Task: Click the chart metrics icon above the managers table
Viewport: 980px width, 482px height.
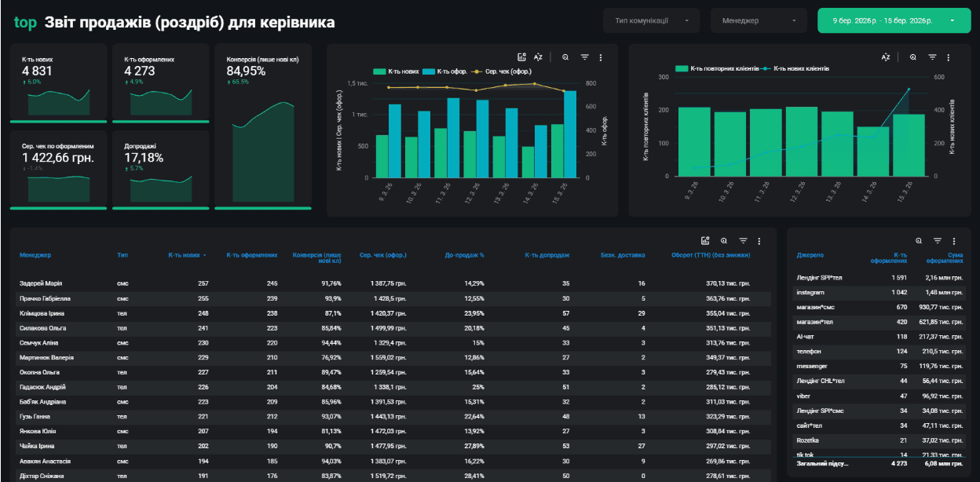Action: pos(705,241)
